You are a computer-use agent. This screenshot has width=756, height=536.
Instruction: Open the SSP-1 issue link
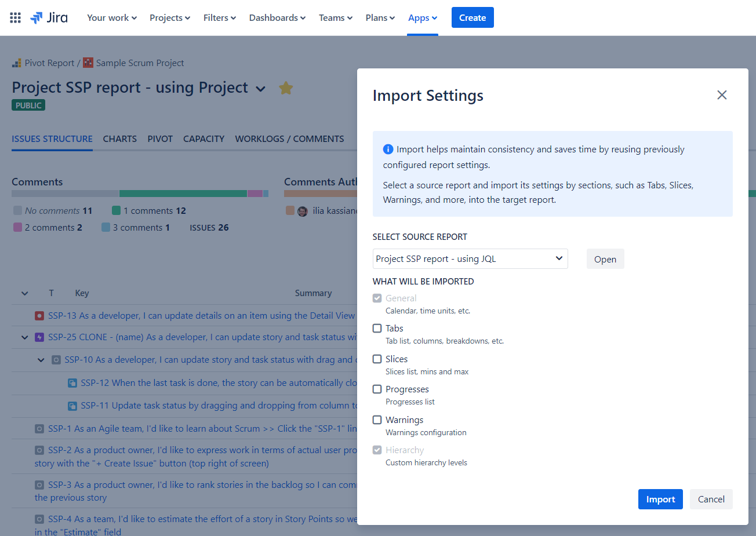pyautogui.click(x=202, y=429)
